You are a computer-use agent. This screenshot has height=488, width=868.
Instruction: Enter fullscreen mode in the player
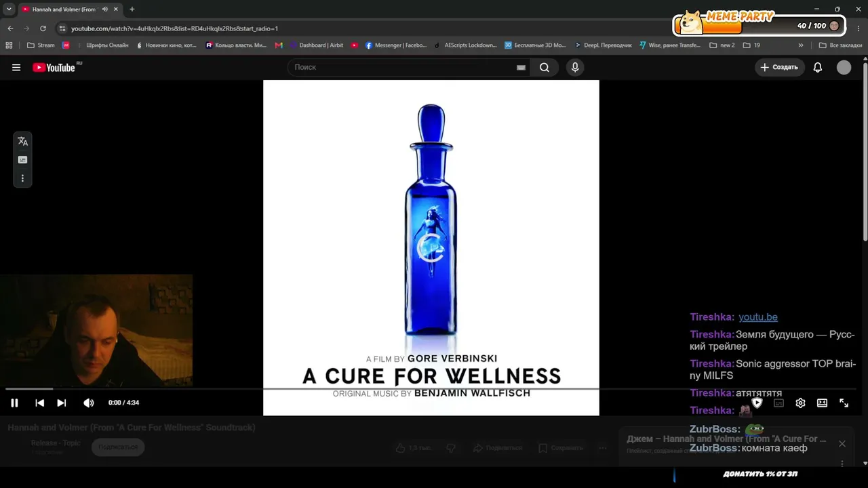[x=844, y=403]
